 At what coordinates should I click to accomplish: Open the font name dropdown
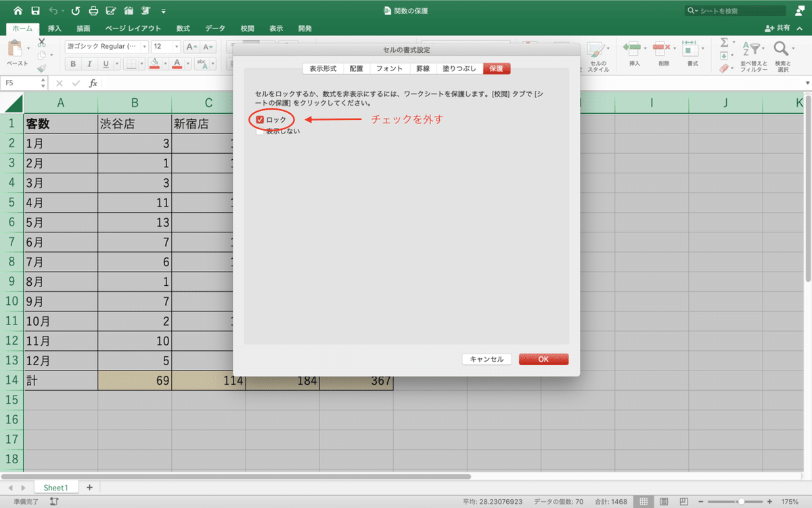144,47
